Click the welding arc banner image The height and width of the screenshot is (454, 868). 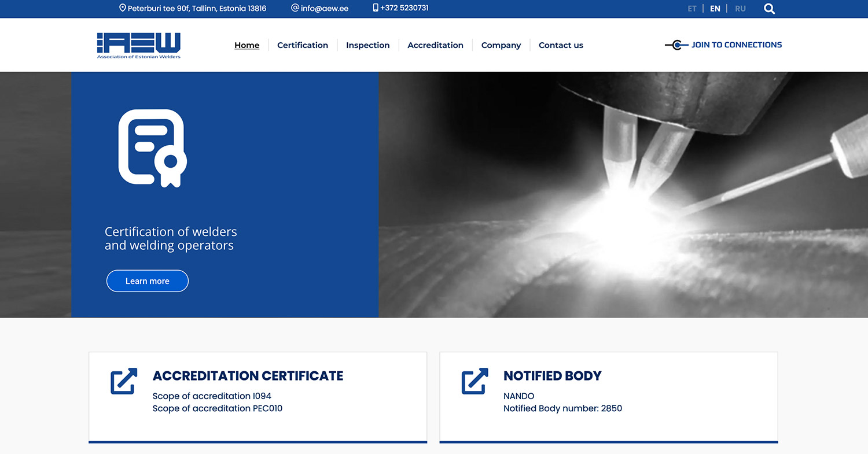pos(623,195)
